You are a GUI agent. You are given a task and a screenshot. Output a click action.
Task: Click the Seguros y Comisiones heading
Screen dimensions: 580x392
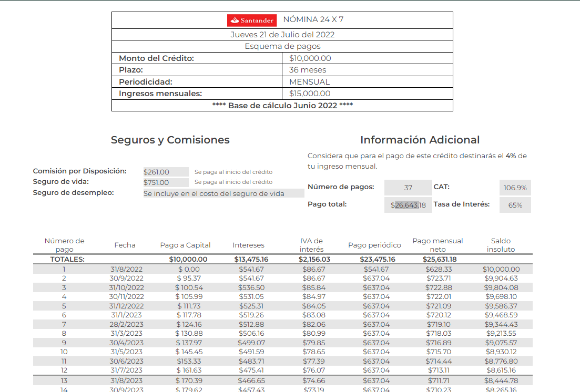pos(170,140)
